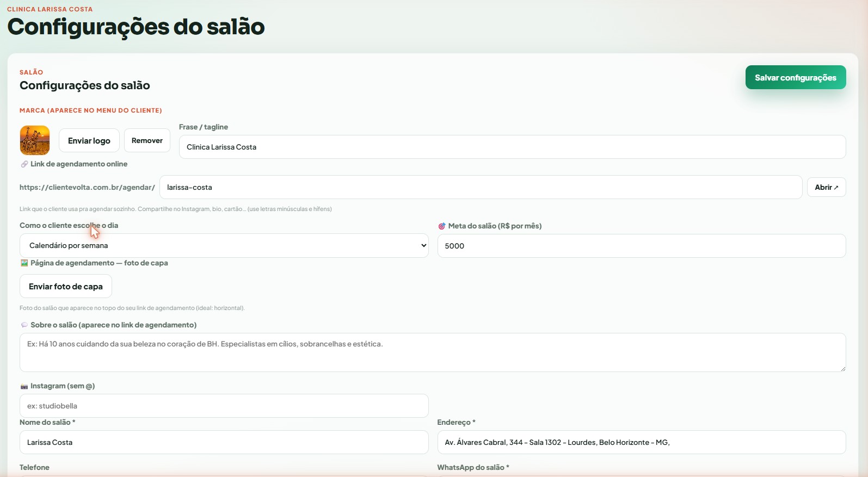
Task: Edit the larissa-costa booking slug field
Action: coord(481,187)
